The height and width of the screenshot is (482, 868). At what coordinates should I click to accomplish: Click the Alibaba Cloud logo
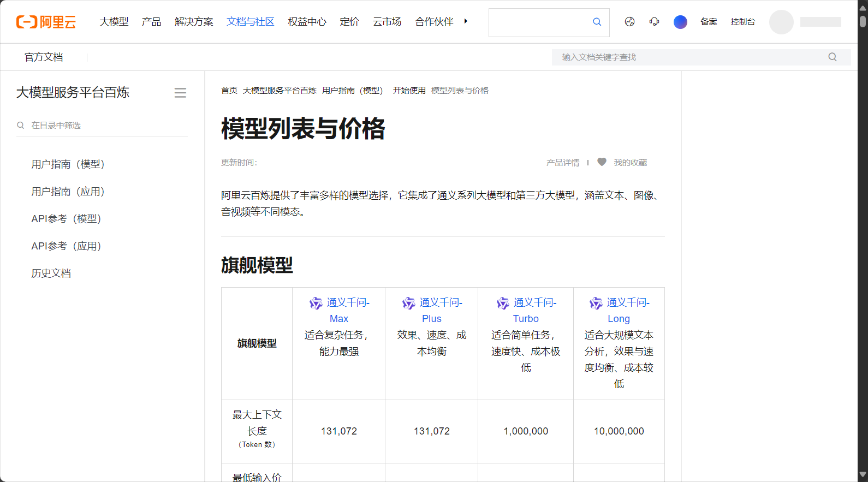[46, 22]
